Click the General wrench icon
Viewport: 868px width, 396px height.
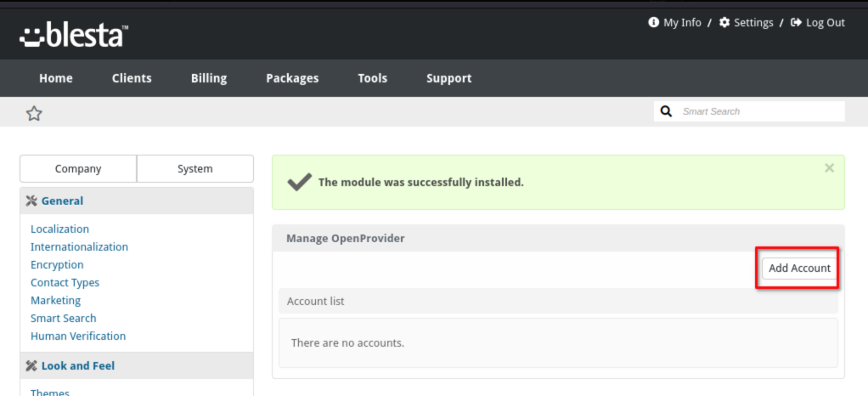(31, 201)
